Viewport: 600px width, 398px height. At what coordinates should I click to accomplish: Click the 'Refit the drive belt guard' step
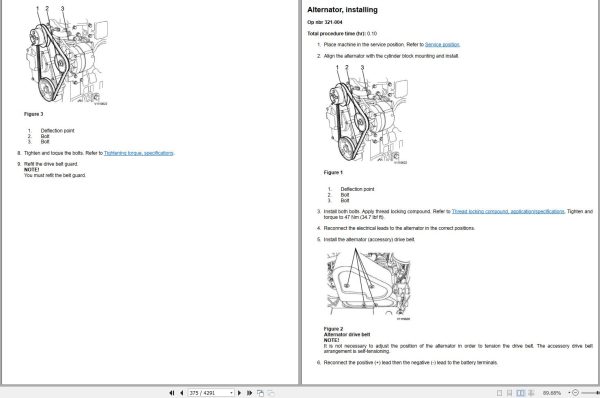(51, 164)
